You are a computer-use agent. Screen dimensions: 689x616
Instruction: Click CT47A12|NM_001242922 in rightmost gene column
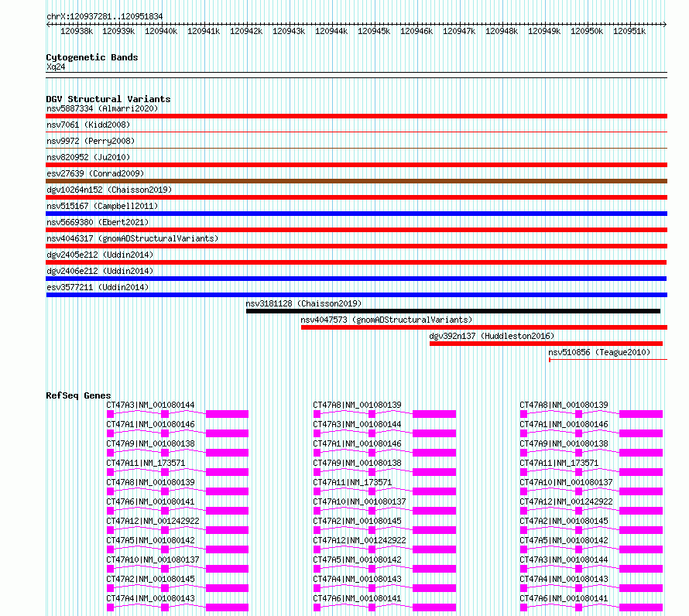coord(566,501)
